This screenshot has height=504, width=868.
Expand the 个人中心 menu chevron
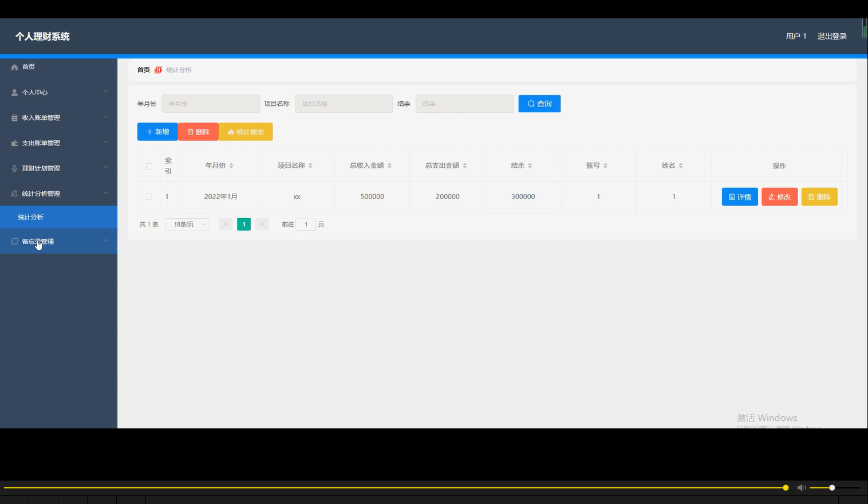(x=105, y=92)
